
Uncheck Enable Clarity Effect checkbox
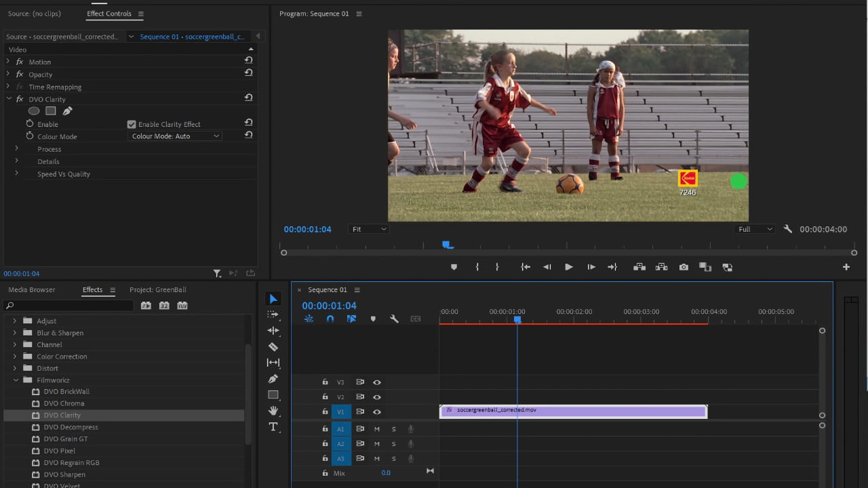pos(132,125)
